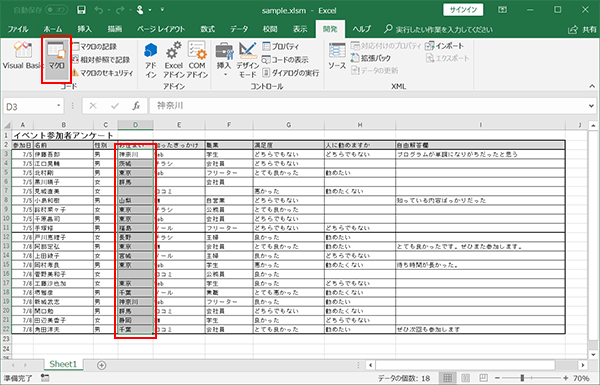This screenshot has height=385, width=600.
Task: Toggle 自動保存 autosave switch
Action: (56, 10)
